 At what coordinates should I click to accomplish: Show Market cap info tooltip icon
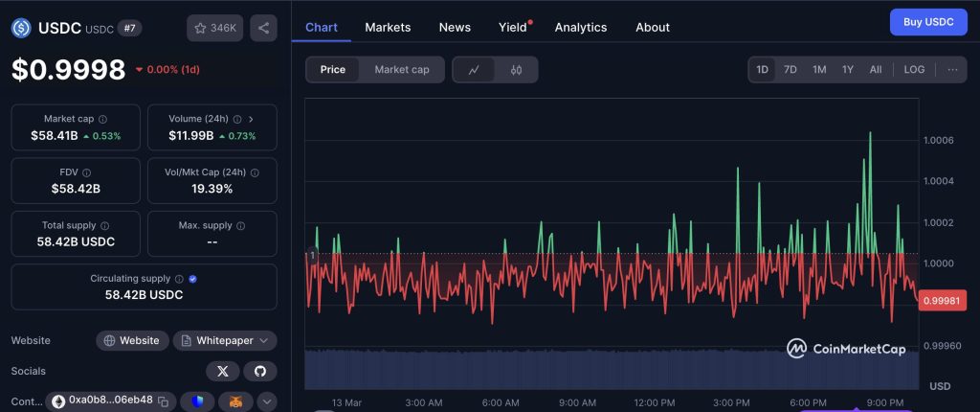pyautogui.click(x=103, y=119)
